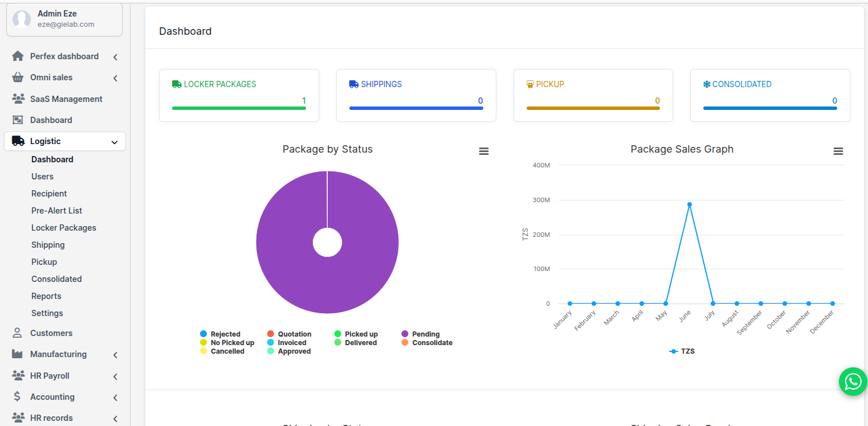
Task: Expand the HR records submenu arrow
Action: pos(115,419)
